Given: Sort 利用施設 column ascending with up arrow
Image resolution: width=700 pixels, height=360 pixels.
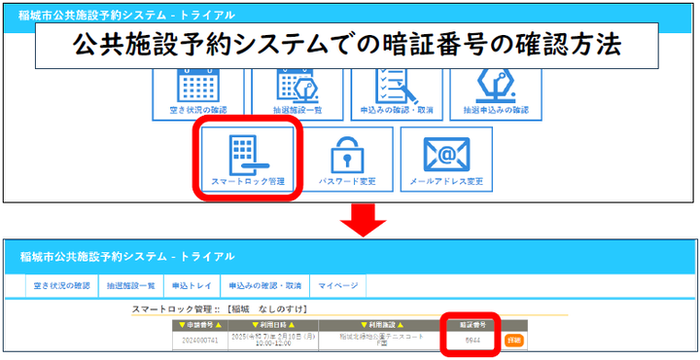Looking at the screenshot, I should click(400, 325).
